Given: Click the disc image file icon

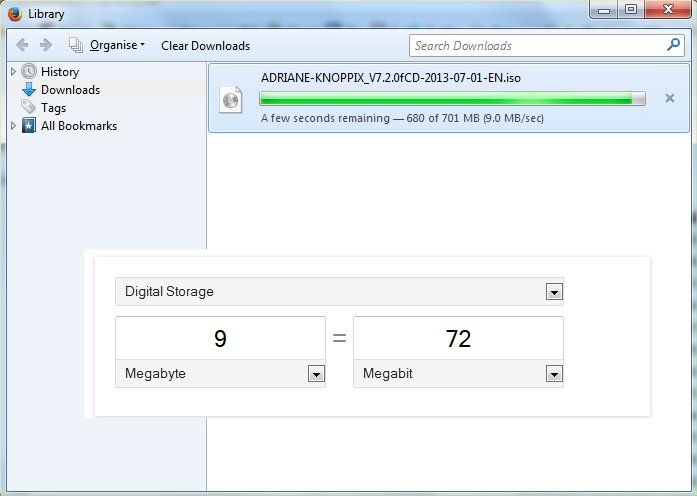Looking at the screenshot, I should coord(231,99).
